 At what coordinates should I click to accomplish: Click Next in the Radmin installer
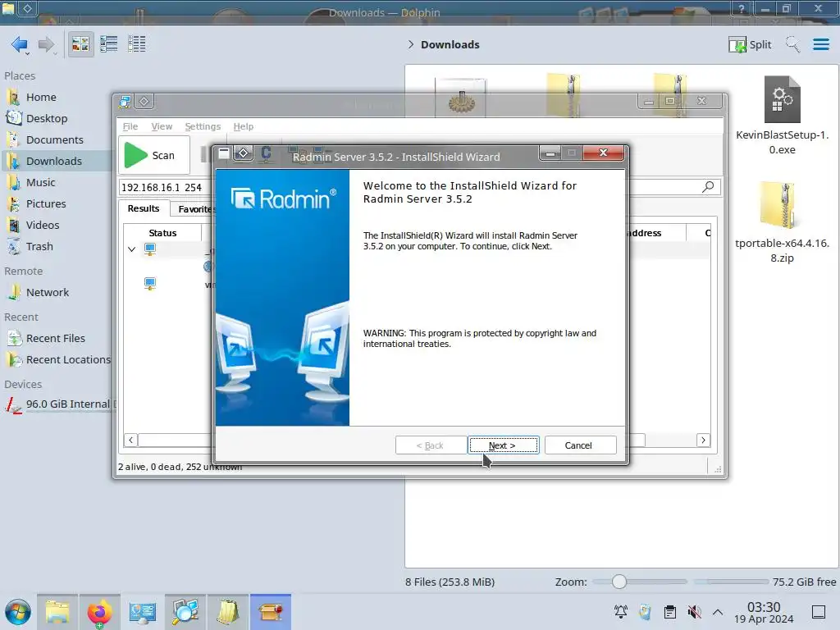click(x=504, y=445)
